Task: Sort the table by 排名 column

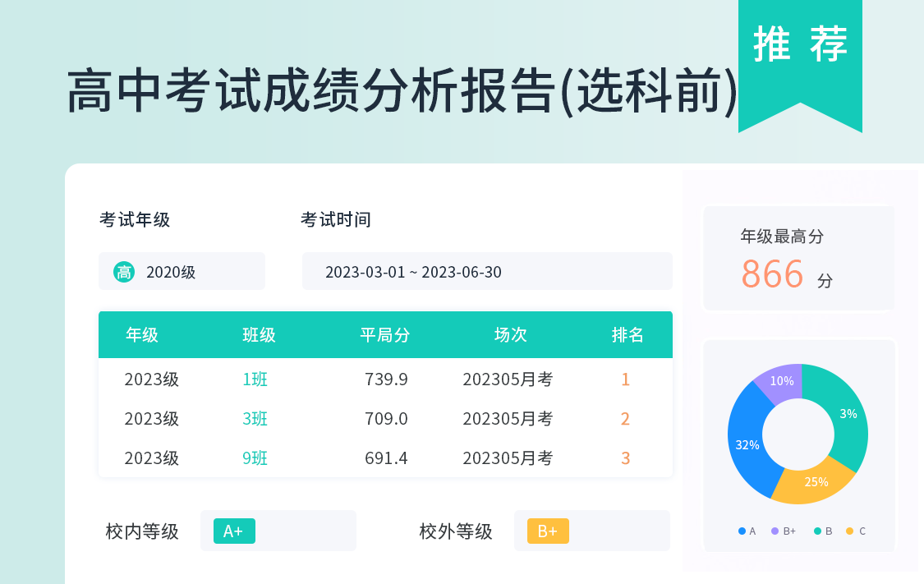Action: coord(628,334)
